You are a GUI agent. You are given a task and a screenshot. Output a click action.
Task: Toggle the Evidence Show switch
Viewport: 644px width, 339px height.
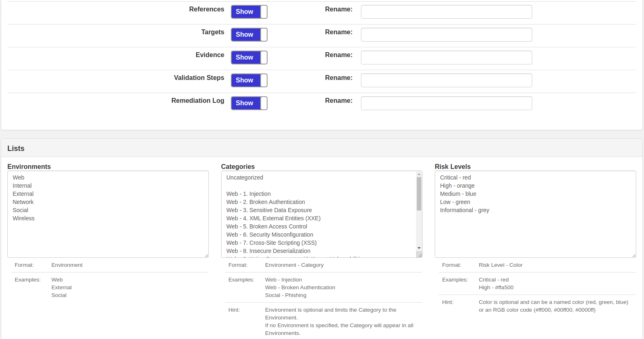(x=249, y=58)
